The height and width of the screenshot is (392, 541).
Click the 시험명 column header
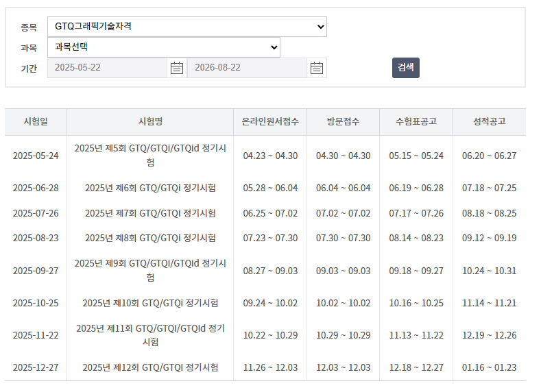click(x=150, y=122)
